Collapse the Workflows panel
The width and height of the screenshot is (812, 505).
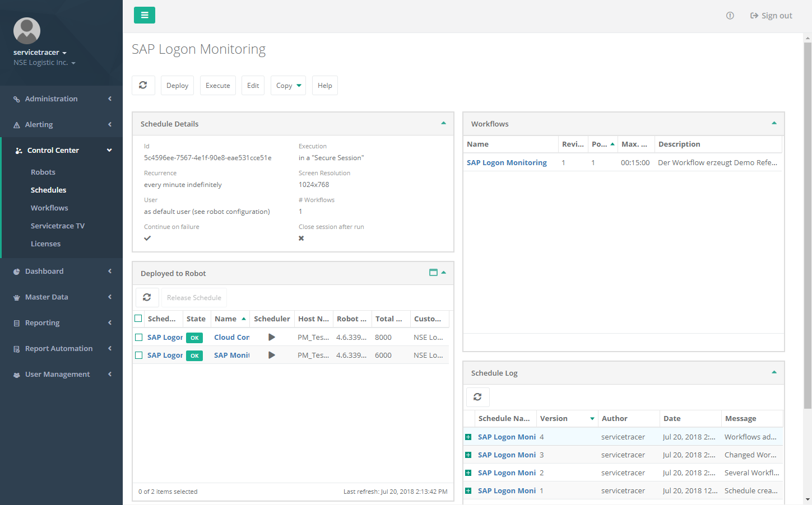(774, 123)
